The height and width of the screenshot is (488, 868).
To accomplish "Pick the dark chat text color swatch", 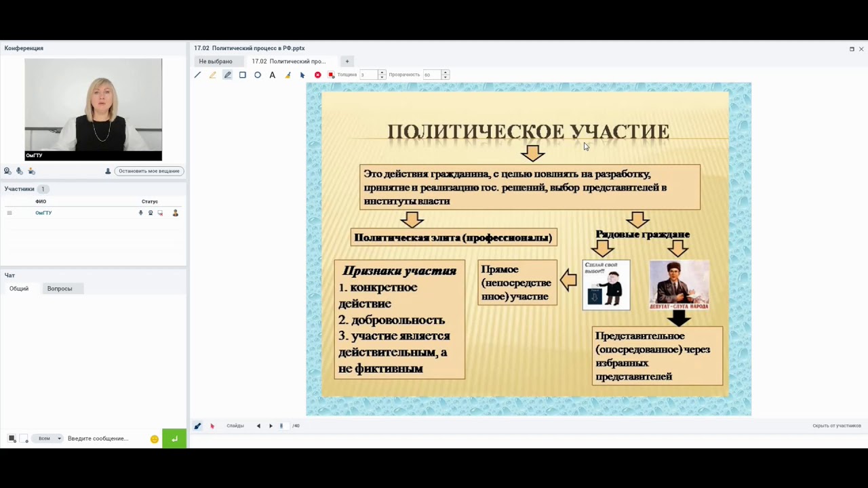I will [12, 439].
